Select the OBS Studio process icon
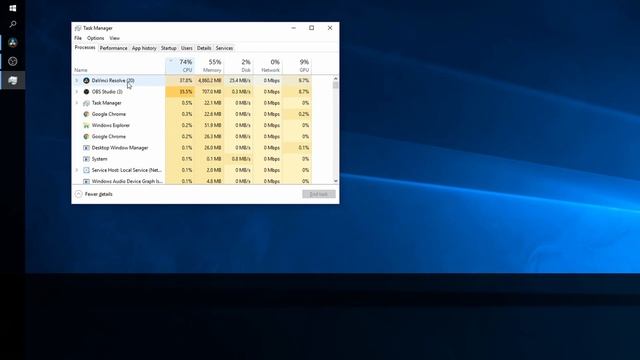This screenshot has width=640, height=360. click(86, 91)
